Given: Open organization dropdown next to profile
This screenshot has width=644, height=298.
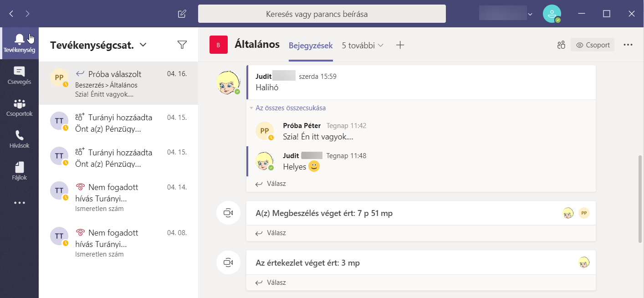Looking at the screenshot, I should [x=530, y=14].
